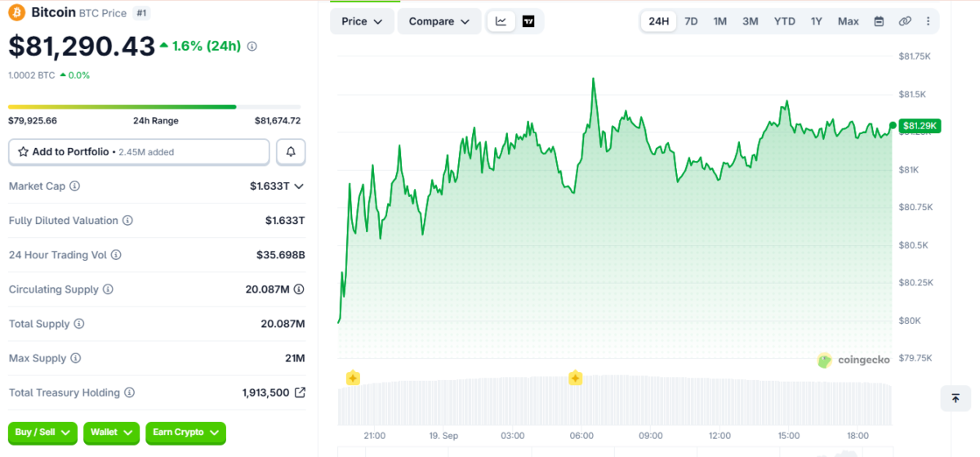This screenshot has width=980, height=457.
Task: Add Bitcoin to Portfolio
Action: [139, 152]
